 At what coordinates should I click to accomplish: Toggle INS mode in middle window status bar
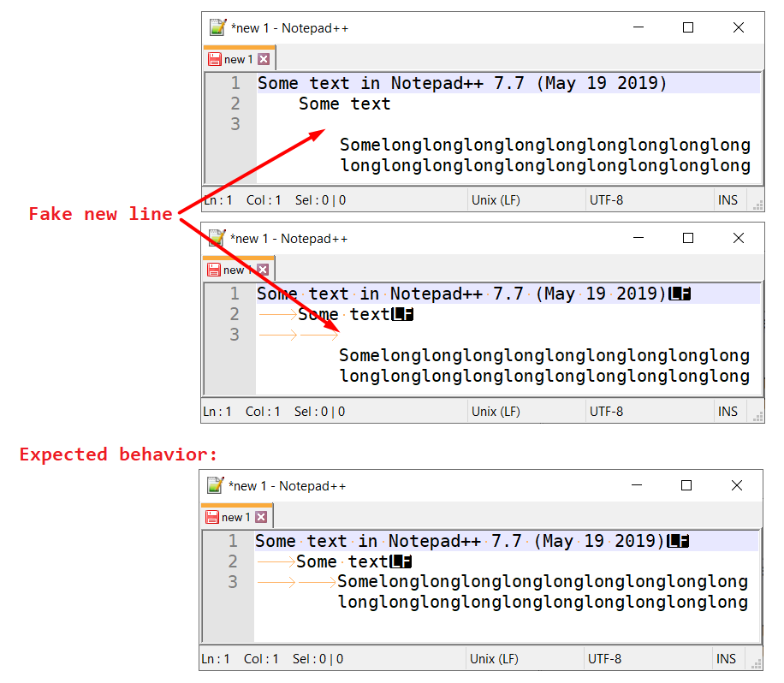[x=728, y=412]
